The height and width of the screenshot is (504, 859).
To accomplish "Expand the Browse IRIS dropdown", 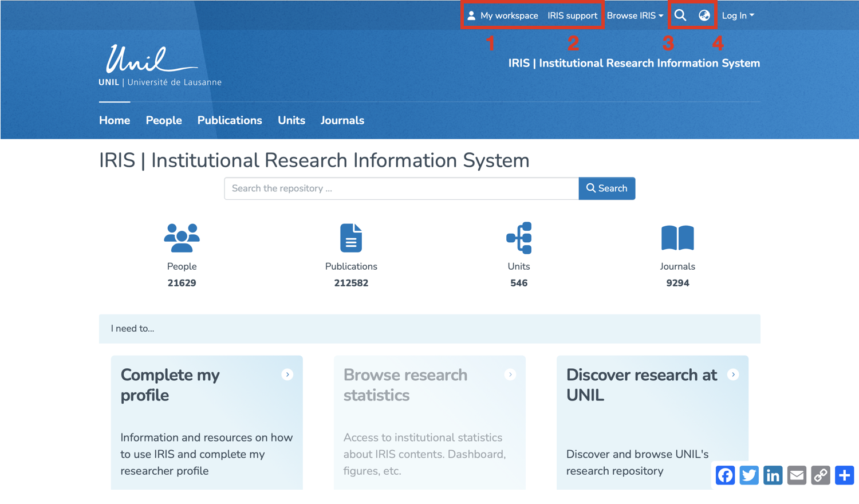I will [x=635, y=15].
